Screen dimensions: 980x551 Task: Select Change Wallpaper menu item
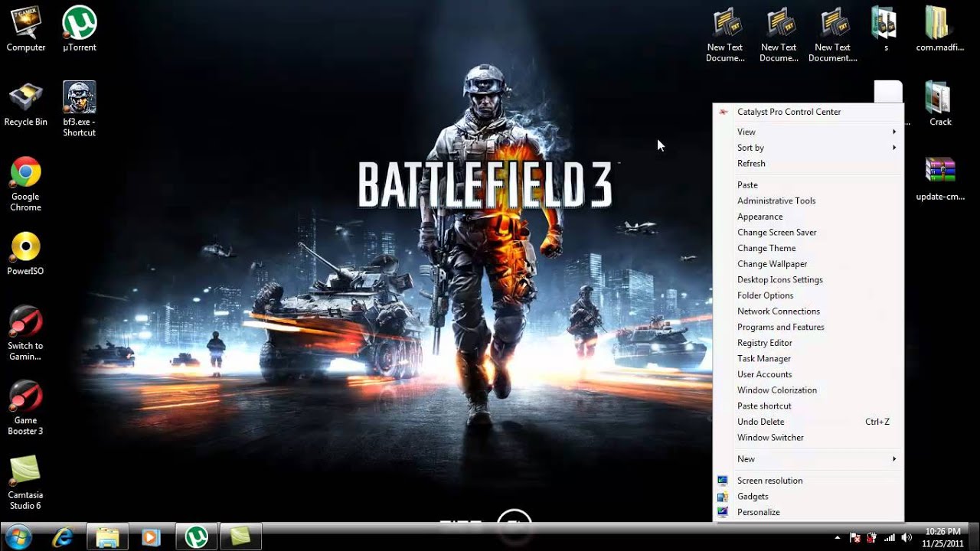[x=808, y=264]
